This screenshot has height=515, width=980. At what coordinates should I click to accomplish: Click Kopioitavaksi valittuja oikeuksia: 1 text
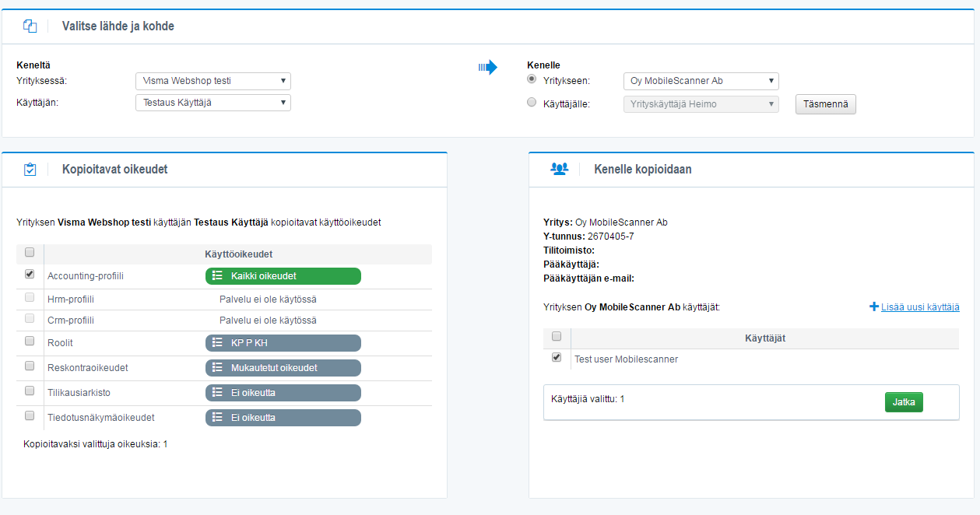96,444
